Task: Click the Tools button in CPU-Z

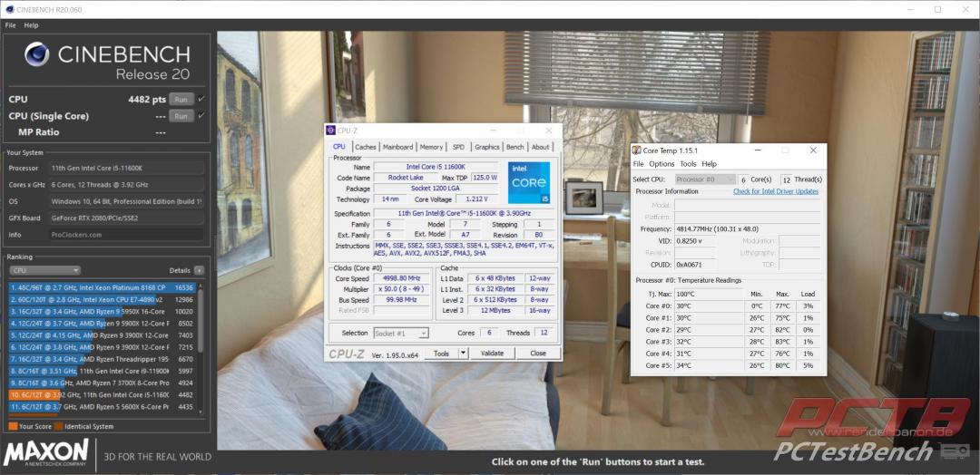Action: (441, 354)
